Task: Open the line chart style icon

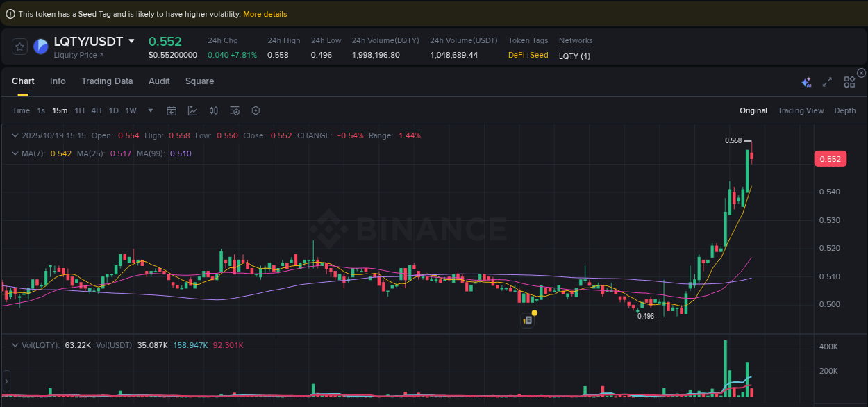Action: coord(192,110)
